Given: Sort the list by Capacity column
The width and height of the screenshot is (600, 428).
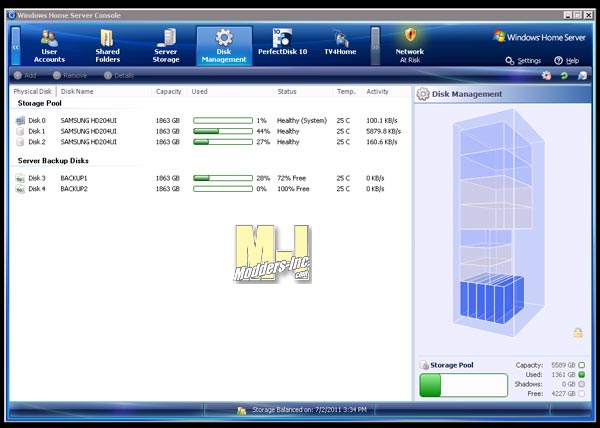Looking at the screenshot, I should (168, 91).
